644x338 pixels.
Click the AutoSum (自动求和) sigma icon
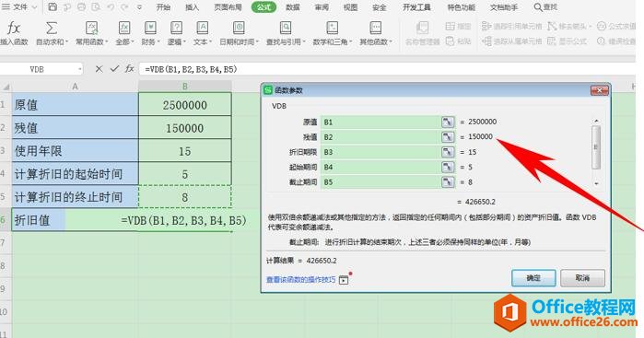click(52, 29)
